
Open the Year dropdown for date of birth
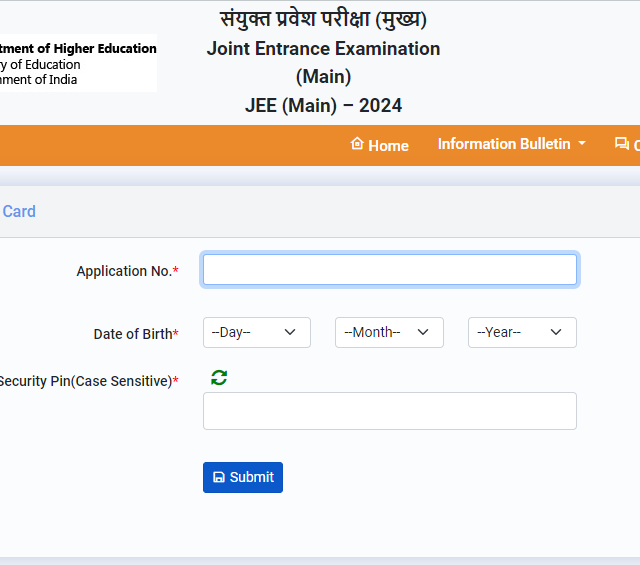[522, 332]
